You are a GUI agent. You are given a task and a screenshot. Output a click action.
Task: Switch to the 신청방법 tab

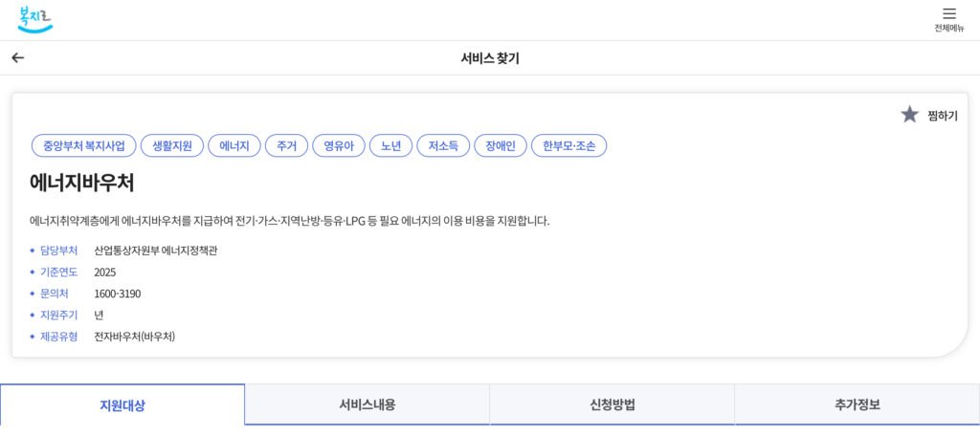click(612, 404)
